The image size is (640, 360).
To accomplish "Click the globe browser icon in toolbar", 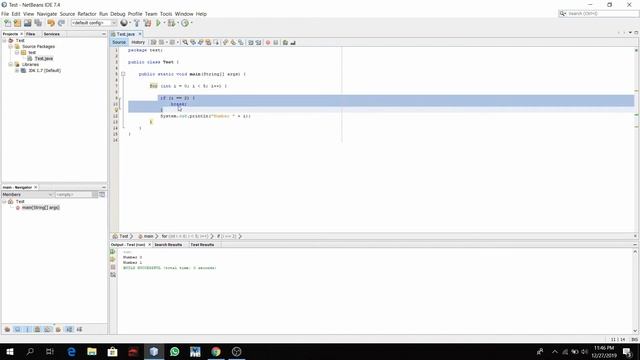I will click(124, 23).
